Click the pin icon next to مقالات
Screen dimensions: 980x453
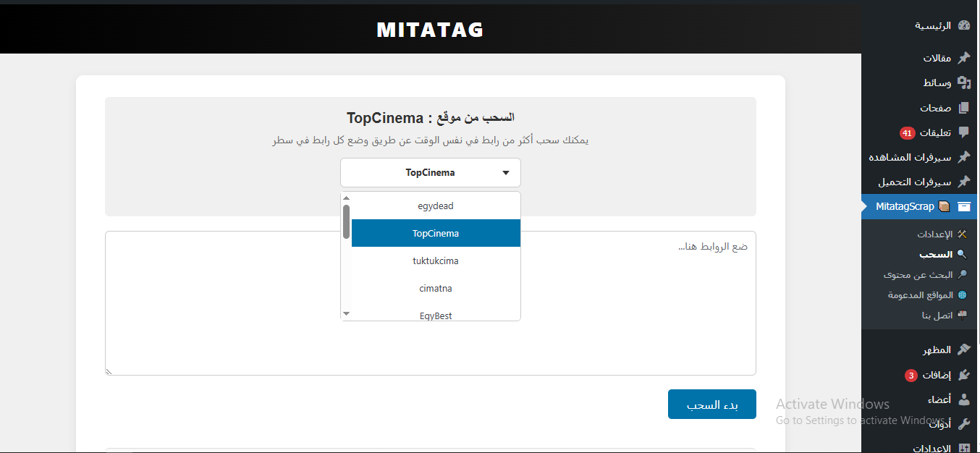[963, 58]
